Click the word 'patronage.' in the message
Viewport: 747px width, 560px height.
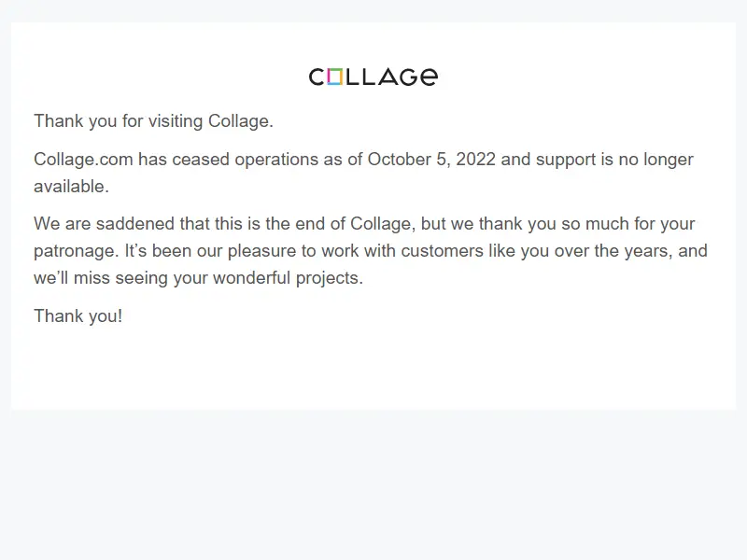click(x=77, y=251)
